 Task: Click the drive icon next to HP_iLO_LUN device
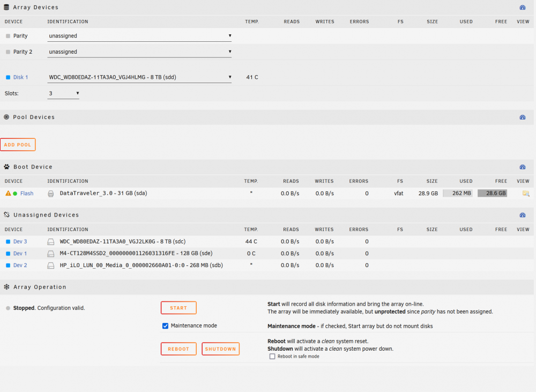click(50, 265)
